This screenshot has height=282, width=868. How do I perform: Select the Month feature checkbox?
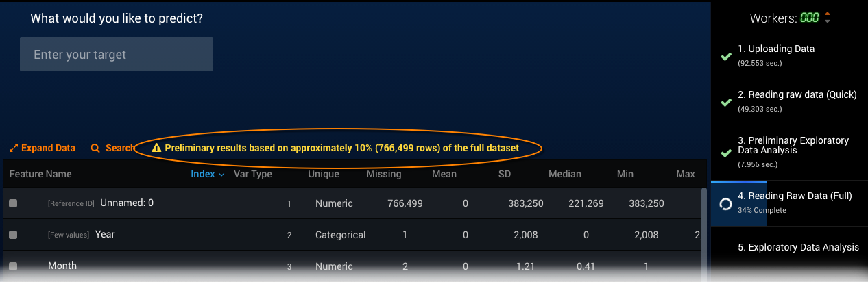[x=13, y=266]
